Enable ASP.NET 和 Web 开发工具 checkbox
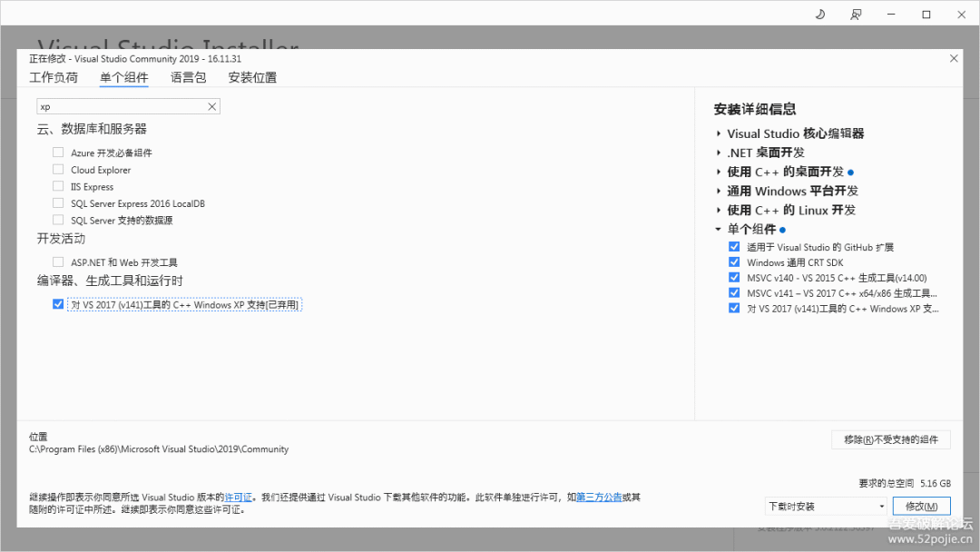The image size is (980, 552). coord(58,262)
